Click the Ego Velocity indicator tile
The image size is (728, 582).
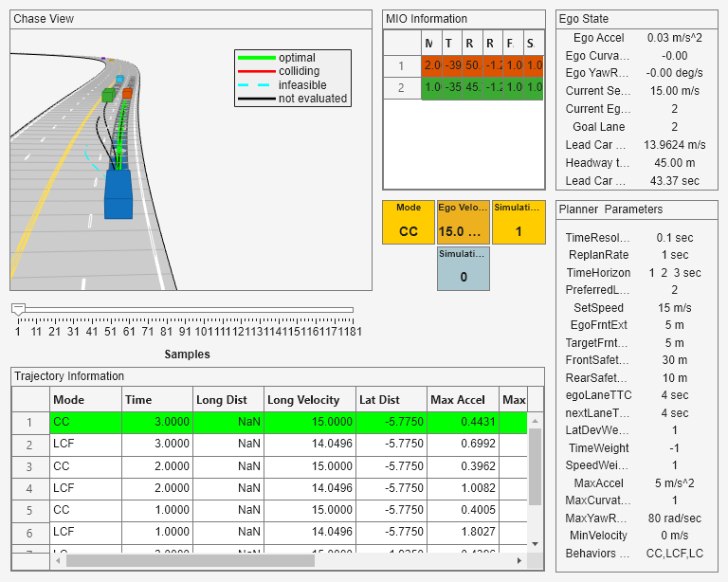click(x=462, y=223)
